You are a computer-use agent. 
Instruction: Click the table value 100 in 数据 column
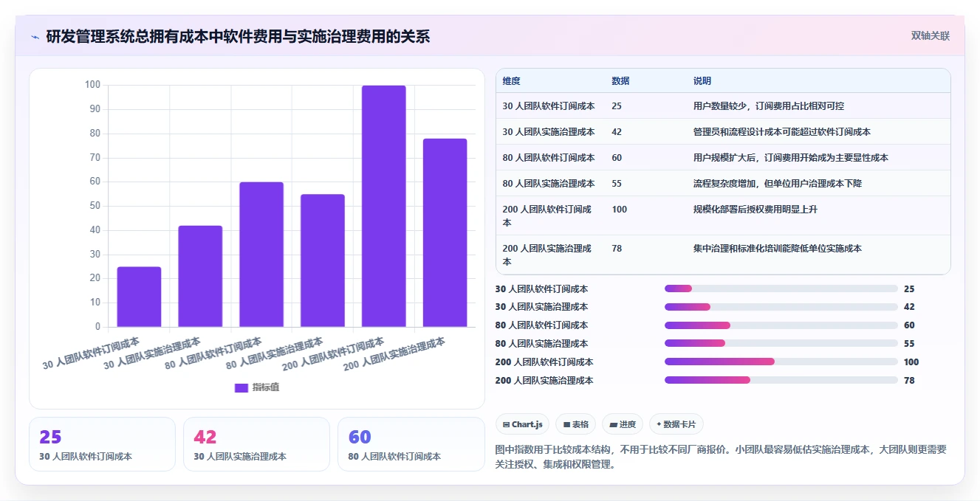620,210
